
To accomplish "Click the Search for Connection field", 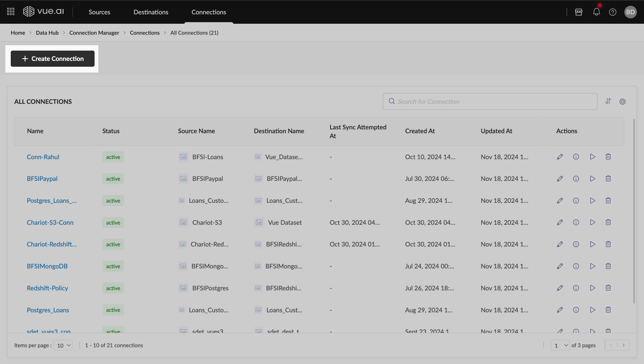I will tap(490, 102).
